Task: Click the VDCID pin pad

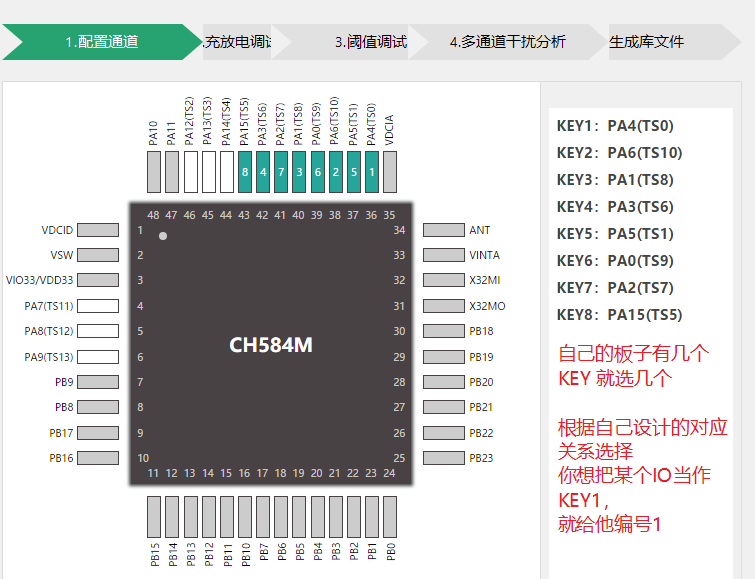Action: coord(98,230)
